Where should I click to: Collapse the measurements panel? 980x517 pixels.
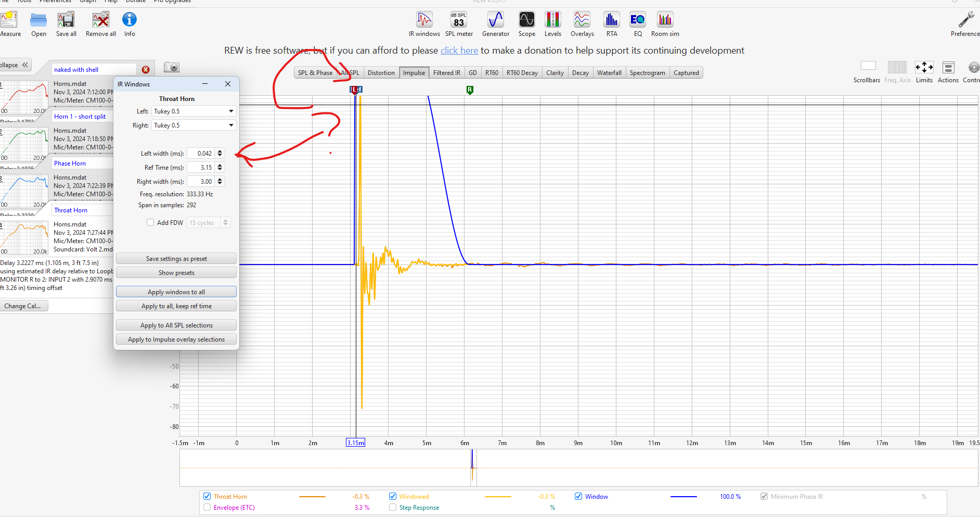pos(16,65)
